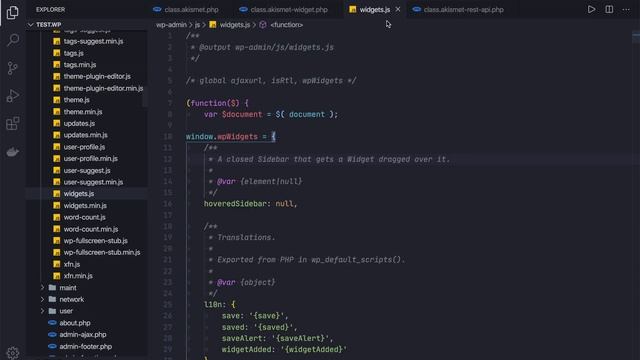640x360 pixels.
Task: Click the <function> breadcrumb symbol
Action: [287, 25]
